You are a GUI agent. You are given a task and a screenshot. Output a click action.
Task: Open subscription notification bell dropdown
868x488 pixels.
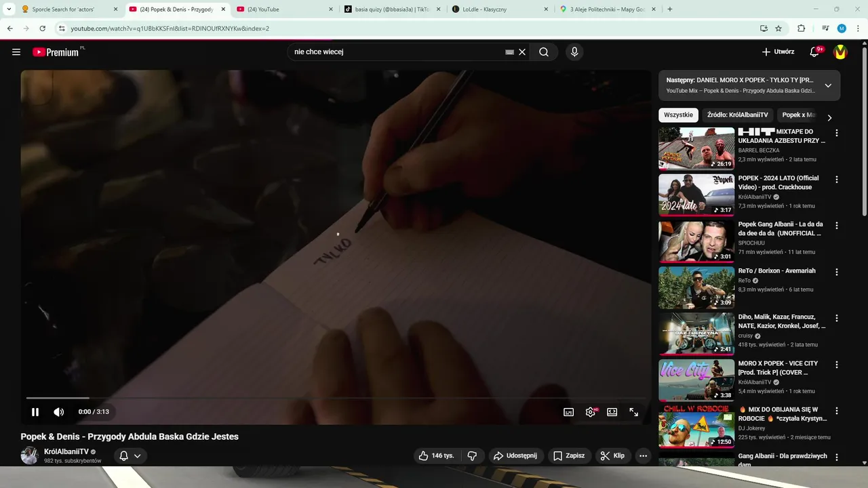click(x=130, y=455)
